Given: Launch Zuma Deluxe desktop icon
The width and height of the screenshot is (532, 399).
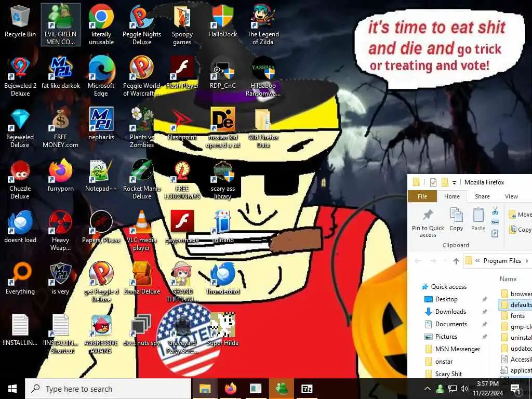Looking at the screenshot, I should [142, 279].
